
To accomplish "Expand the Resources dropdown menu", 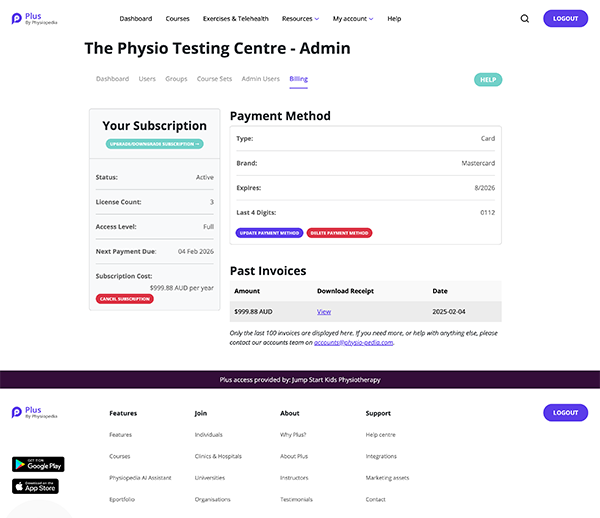I will [x=300, y=18].
